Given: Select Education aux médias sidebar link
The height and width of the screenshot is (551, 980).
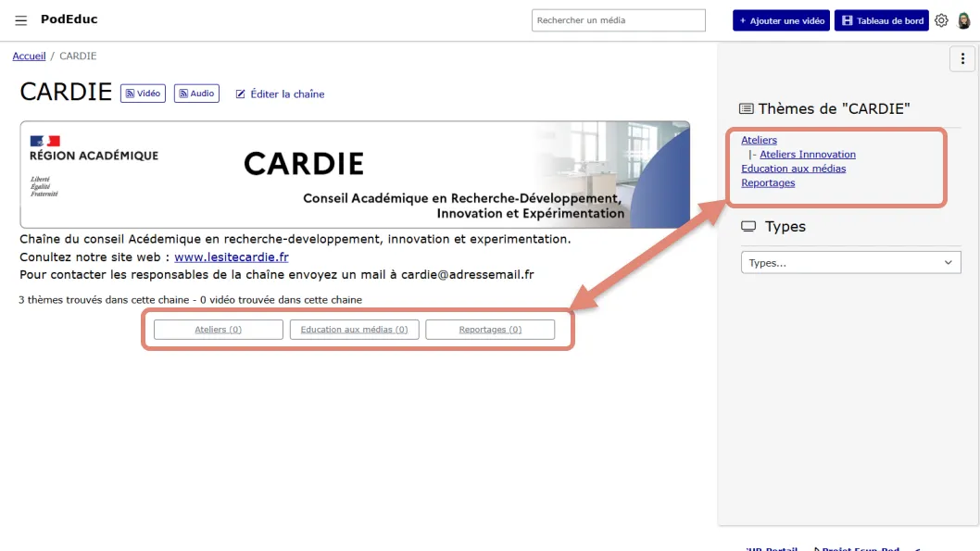Looking at the screenshot, I should point(793,169).
